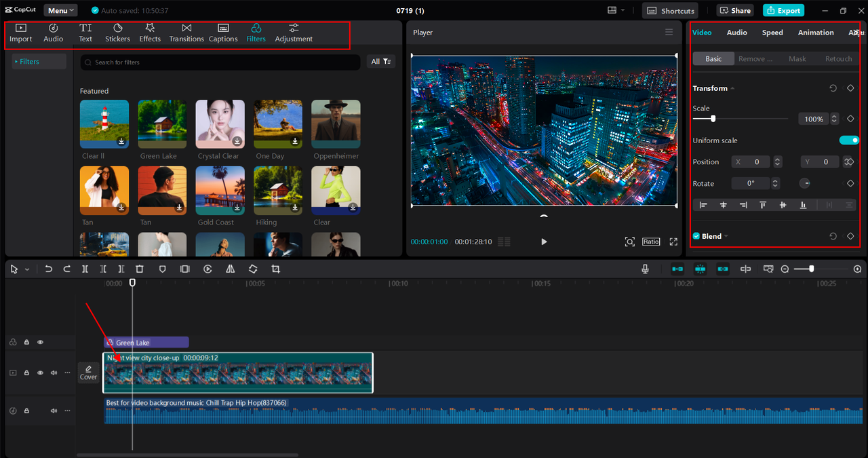Add a Scale keyframe
The height and width of the screenshot is (458, 868).
(850, 119)
